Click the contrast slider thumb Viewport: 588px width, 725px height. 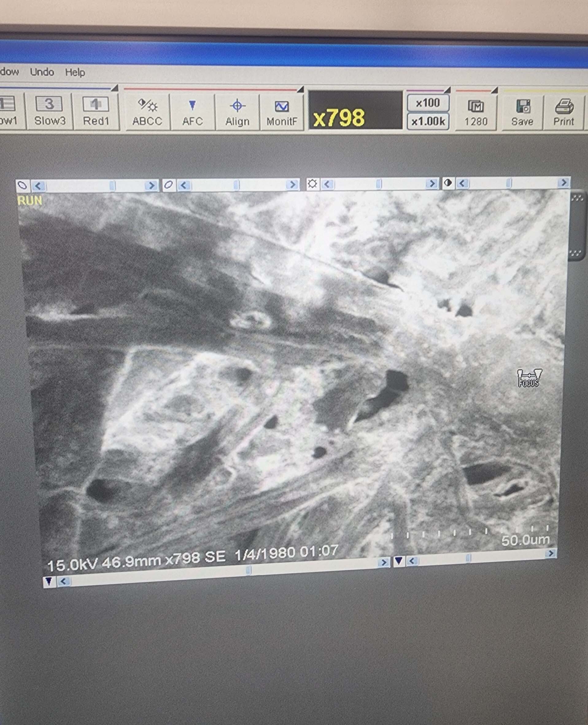click(x=509, y=183)
